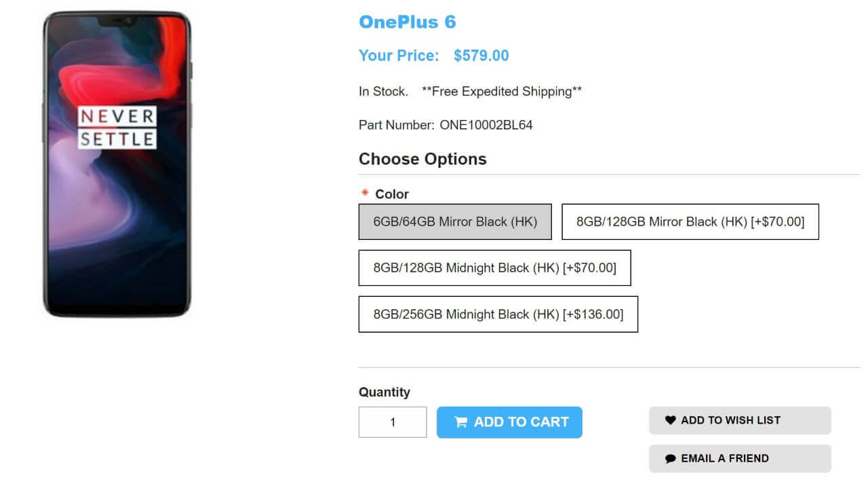Click the Never Settle logo on phone
This screenshot has height=488, width=868.
pyautogui.click(x=117, y=127)
